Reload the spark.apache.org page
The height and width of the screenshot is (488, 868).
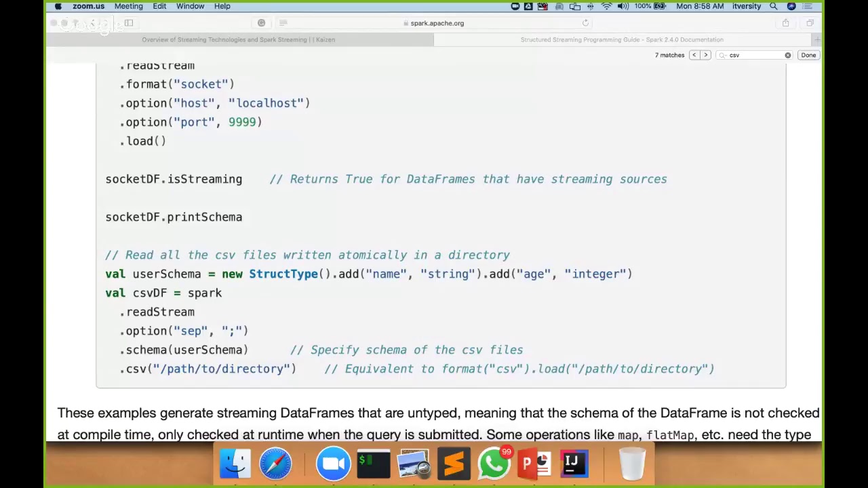tap(585, 23)
